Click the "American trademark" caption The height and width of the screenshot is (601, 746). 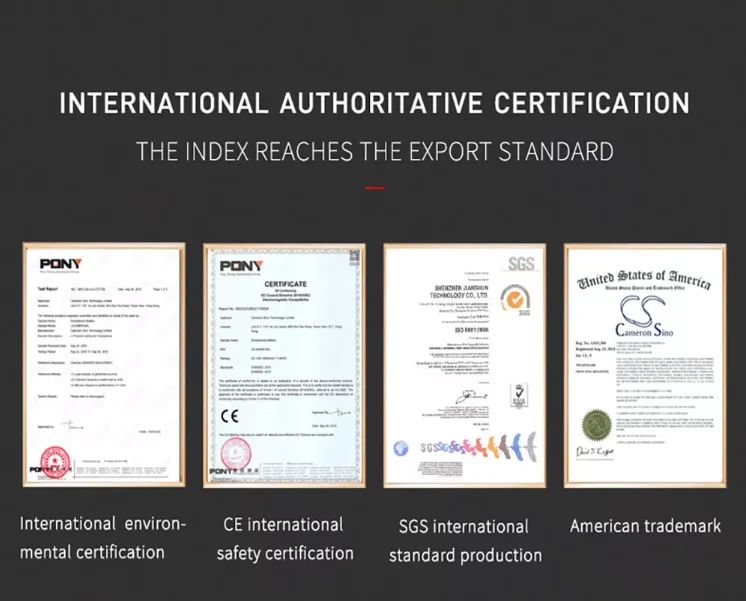coord(645,526)
